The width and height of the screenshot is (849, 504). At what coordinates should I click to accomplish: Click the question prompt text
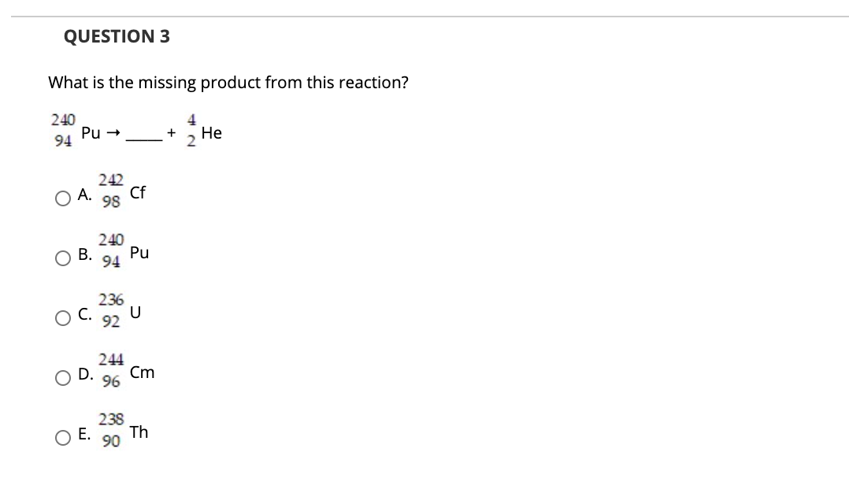(x=228, y=82)
